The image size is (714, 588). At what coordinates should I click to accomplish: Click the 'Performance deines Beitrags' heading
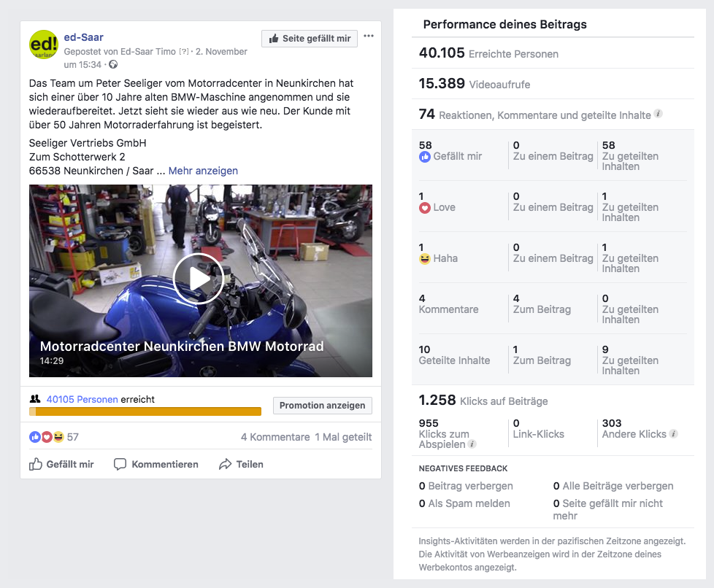pyautogui.click(x=505, y=24)
